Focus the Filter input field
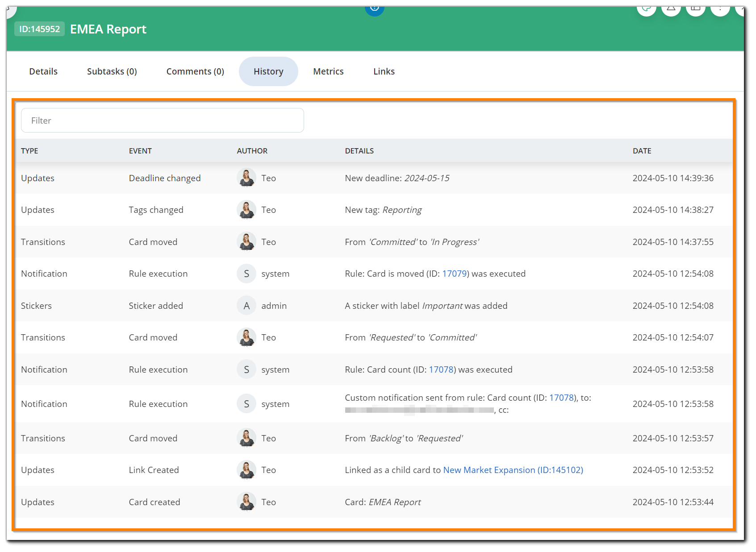This screenshot has width=756, height=552. 163,120
